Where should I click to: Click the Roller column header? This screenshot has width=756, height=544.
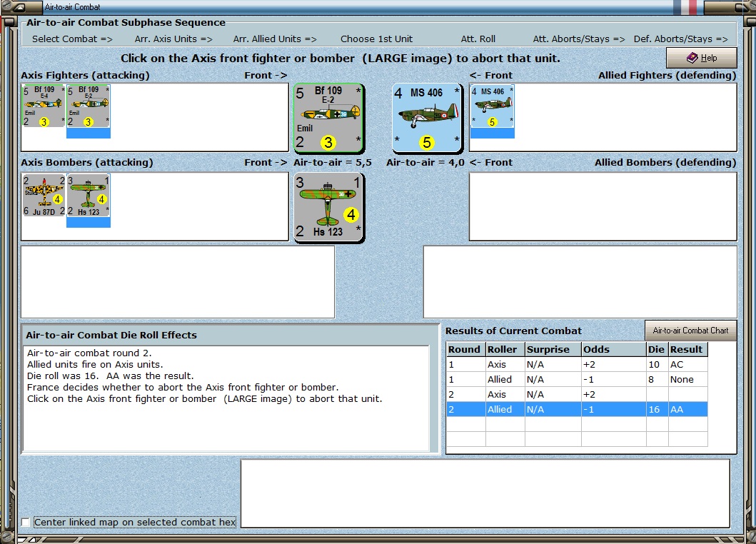point(505,350)
